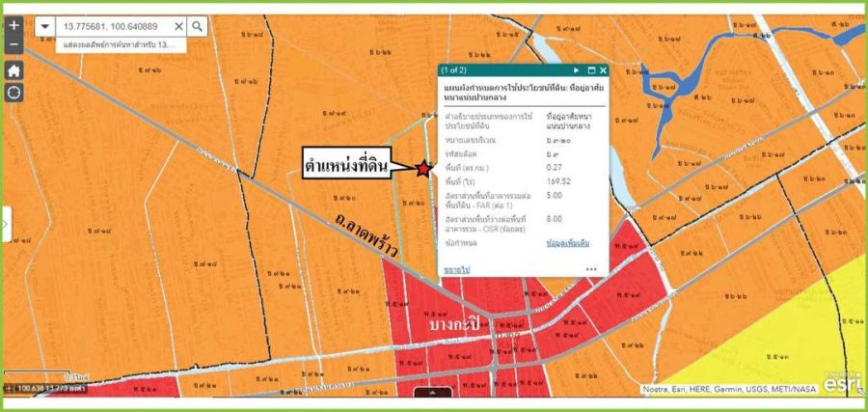Zoom out the map with minus button
868x412 pixels.
[14, 44]
